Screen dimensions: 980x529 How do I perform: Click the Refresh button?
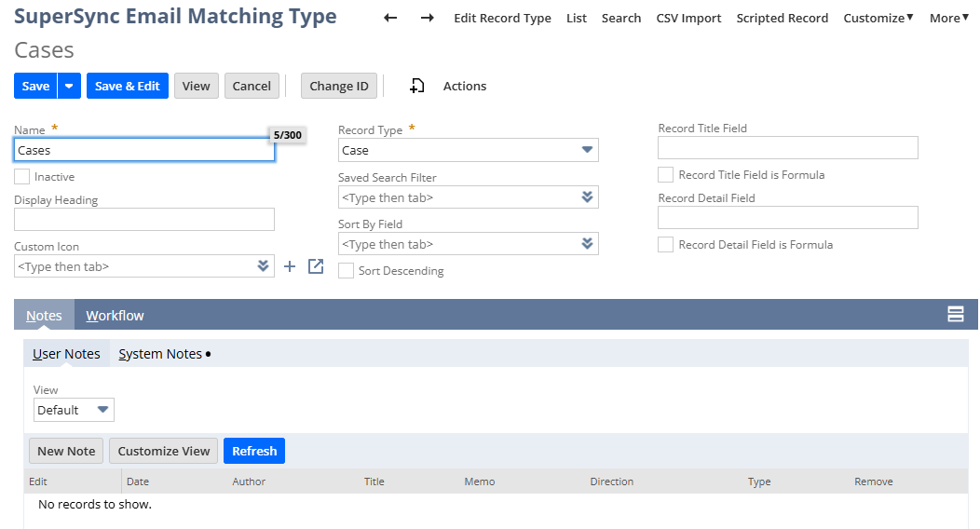coord(254,451)
